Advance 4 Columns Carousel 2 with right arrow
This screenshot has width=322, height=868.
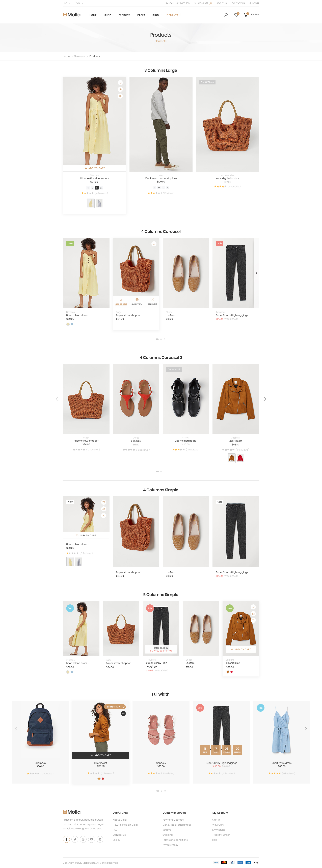pos(265,399)
